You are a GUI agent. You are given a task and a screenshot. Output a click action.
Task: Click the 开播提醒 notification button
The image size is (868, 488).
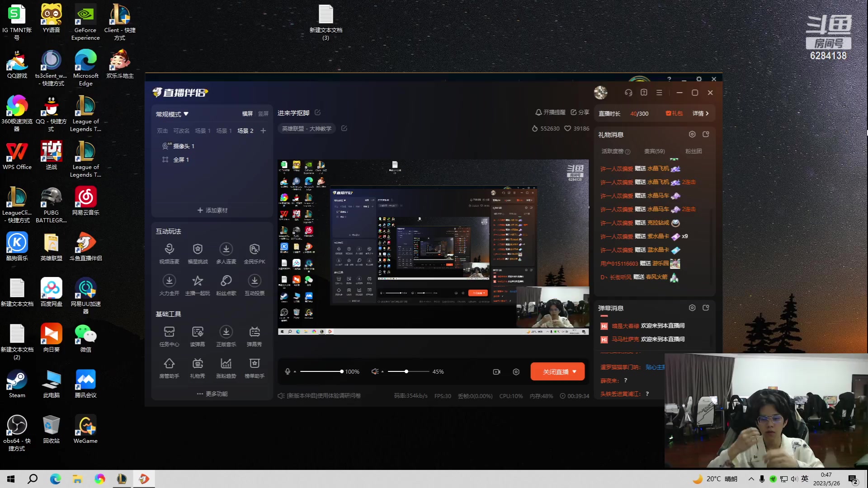click(550, 112)
